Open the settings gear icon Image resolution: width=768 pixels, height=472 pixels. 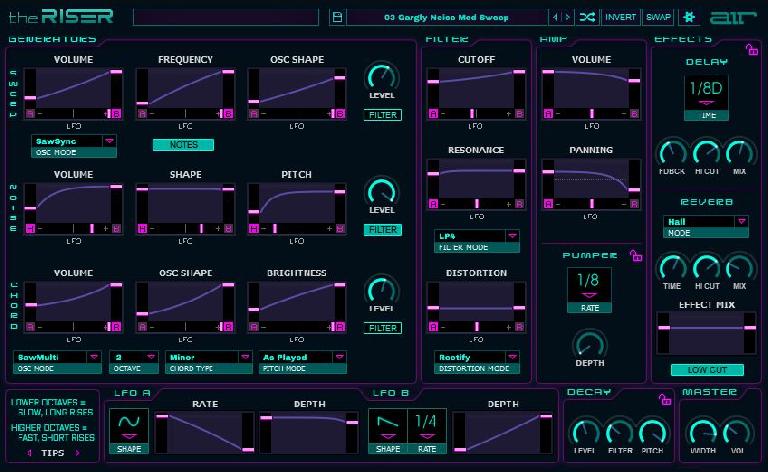click(x=689, y=17)
